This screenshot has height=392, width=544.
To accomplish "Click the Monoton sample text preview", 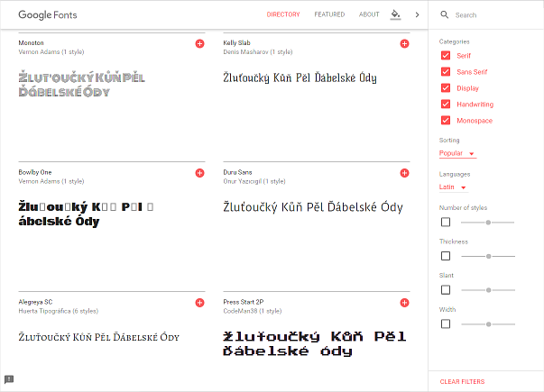I will [81, 84].
